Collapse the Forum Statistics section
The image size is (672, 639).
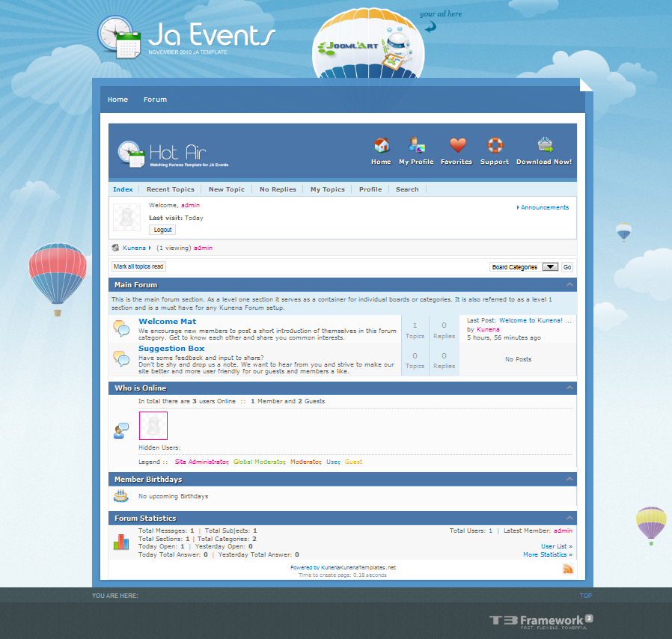[569, 518]
